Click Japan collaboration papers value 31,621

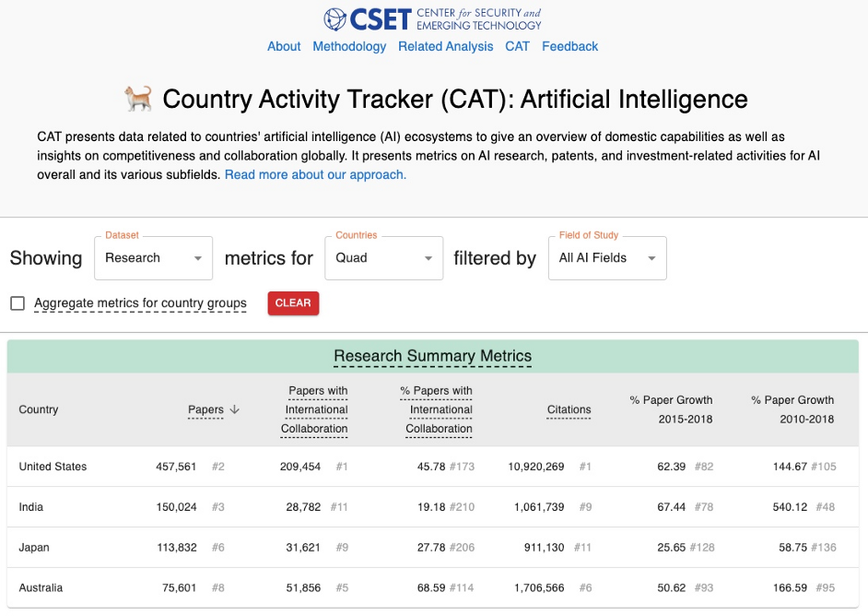coord(303,548)
